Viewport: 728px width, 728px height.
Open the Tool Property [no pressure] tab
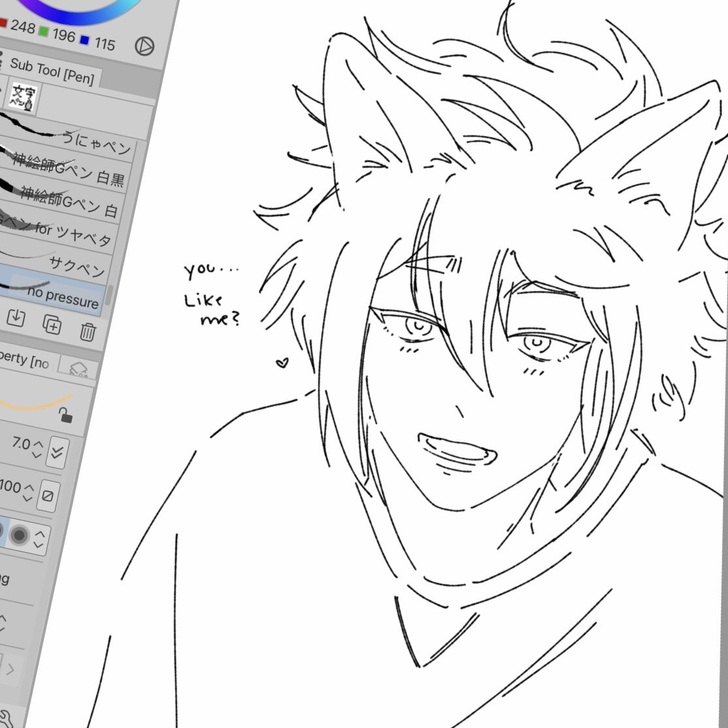(x=25, y=358)
